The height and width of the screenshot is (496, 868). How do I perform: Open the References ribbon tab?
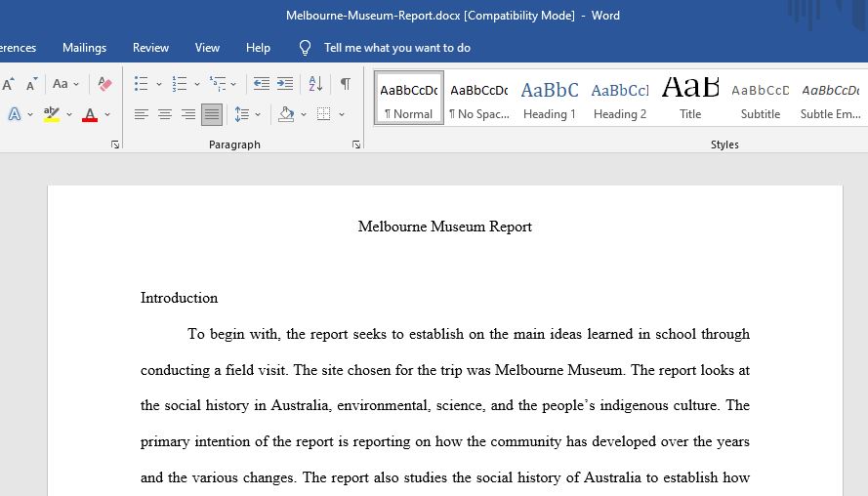click(18, 48)
